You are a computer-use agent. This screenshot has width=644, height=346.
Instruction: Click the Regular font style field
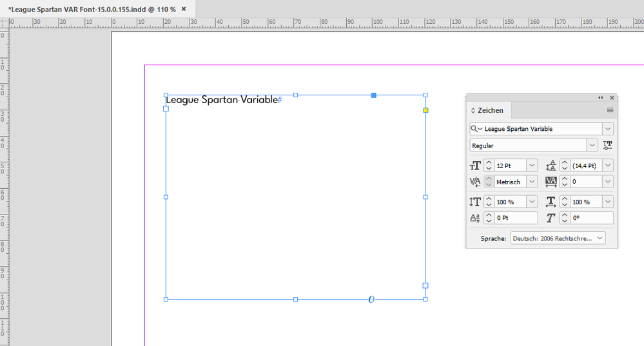pos(528,146)
